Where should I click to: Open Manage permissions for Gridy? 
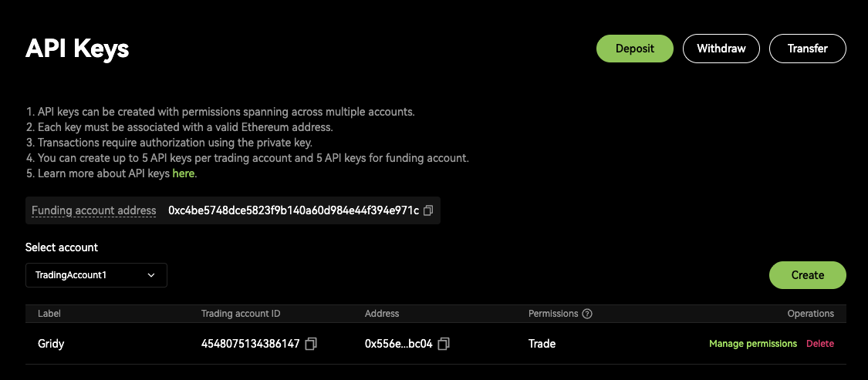click(x=753, y=344)
